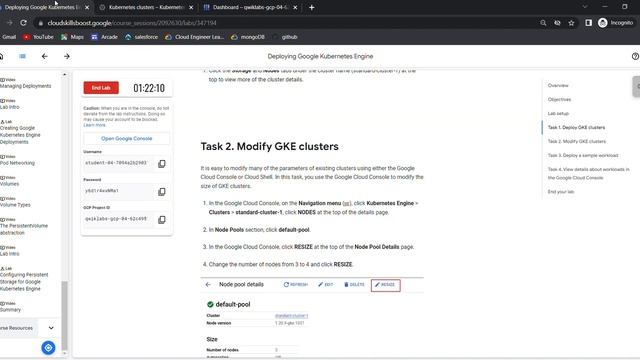640x360 pixels.
Task: Open a new browser tab
Action: pos(311,7)
